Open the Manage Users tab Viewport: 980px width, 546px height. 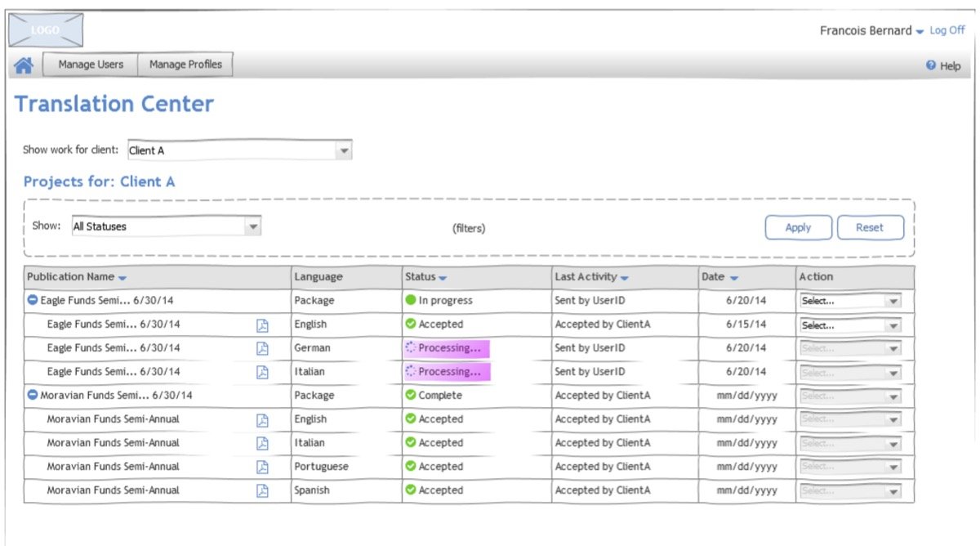pyautogui.click(x=91, y=65)
